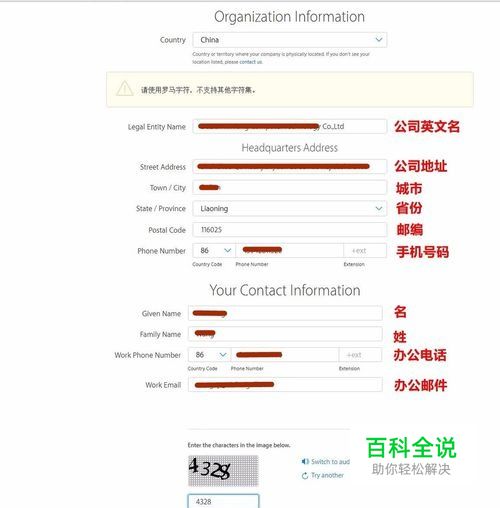Image resolution: width=500 pixels, height=508 pixels.
Task: Click the Headquarters Address heading text
Action: click(290, 148)
